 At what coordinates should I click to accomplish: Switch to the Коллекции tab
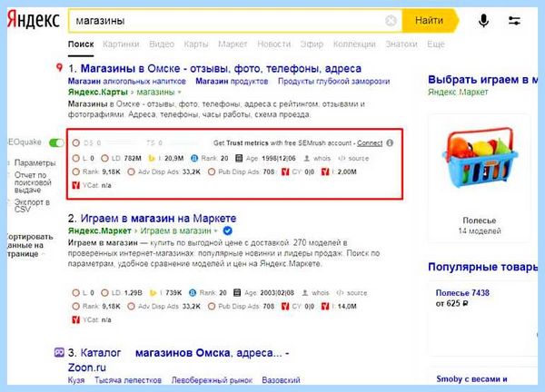click(354, 44)
